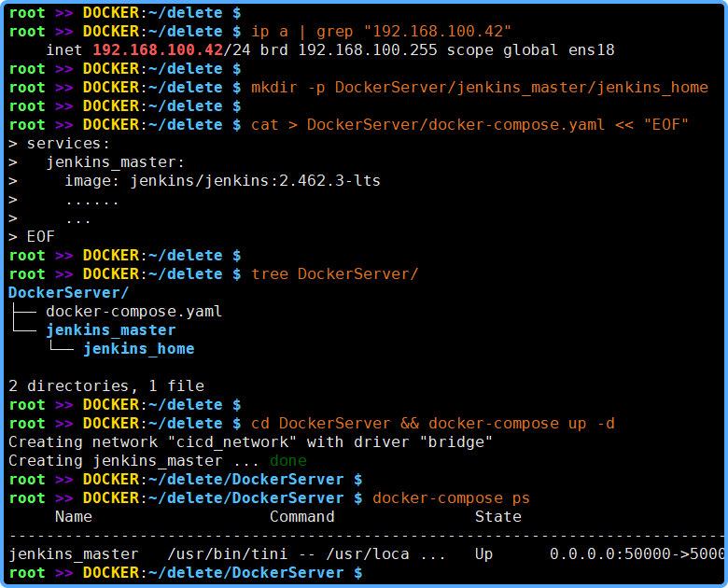Image resolution: width=728 pixels, height=588 pixels.
Task: Select the red highlighted IP 192.168.100.42
Action: point(158,50)
